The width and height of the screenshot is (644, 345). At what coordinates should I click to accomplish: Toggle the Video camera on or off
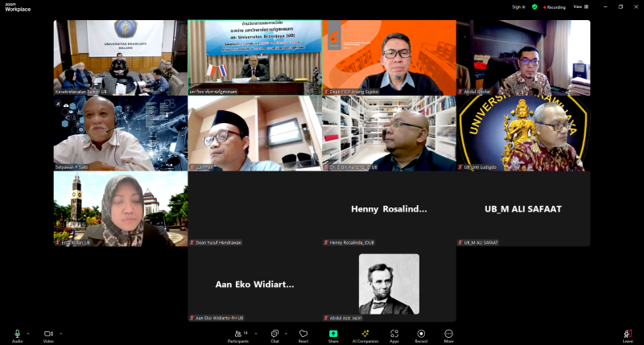click(x=48, y=334)
